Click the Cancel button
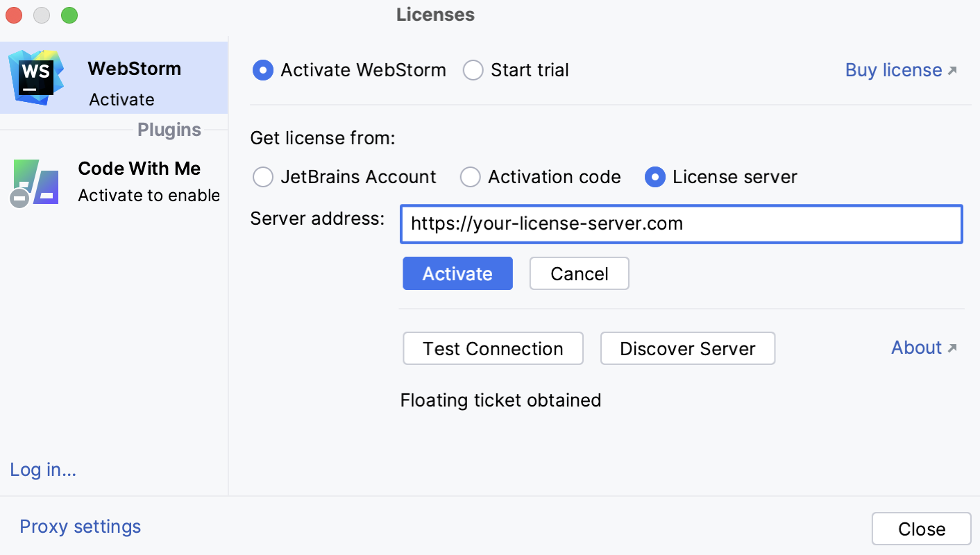Image resolution: width=980 pixels, height=555 pixels. [x=580, y=273]
